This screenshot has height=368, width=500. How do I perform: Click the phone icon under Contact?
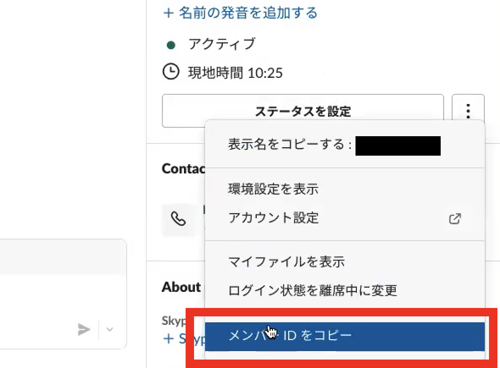point(178,219)
